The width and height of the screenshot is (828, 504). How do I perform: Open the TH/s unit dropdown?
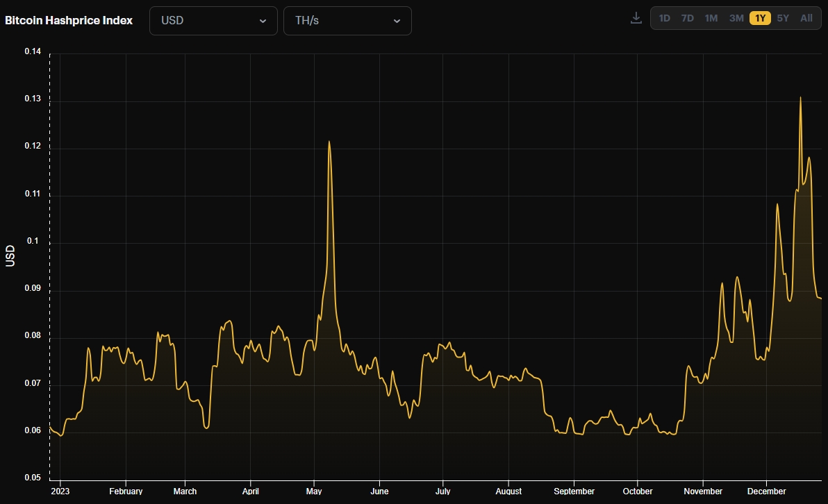click(x=347, y=21)
